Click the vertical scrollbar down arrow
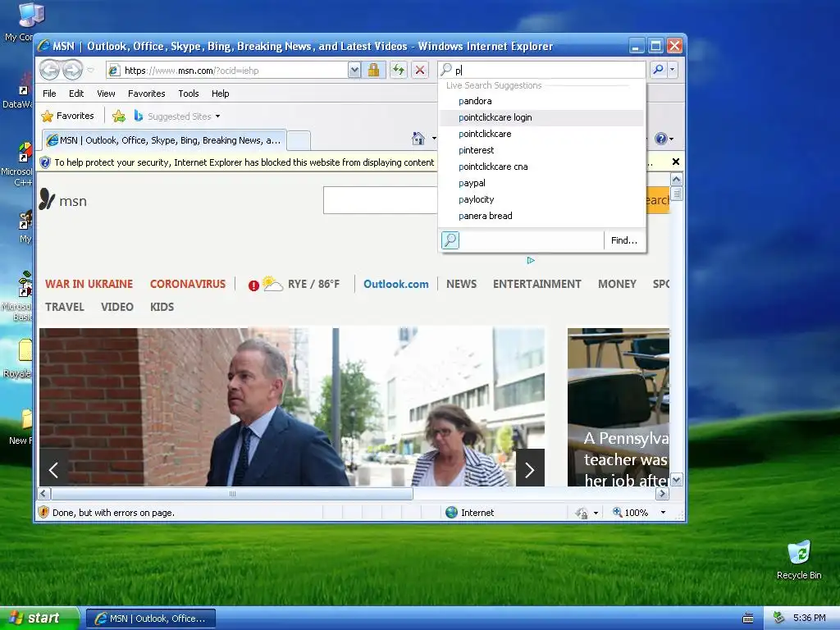Viewport: 840px width, 630px height. (676, 479)
